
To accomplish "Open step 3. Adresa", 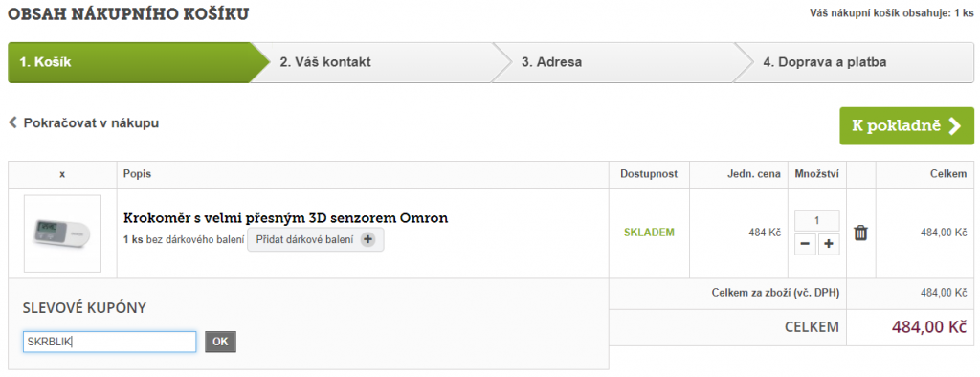I will coord(615,62).
